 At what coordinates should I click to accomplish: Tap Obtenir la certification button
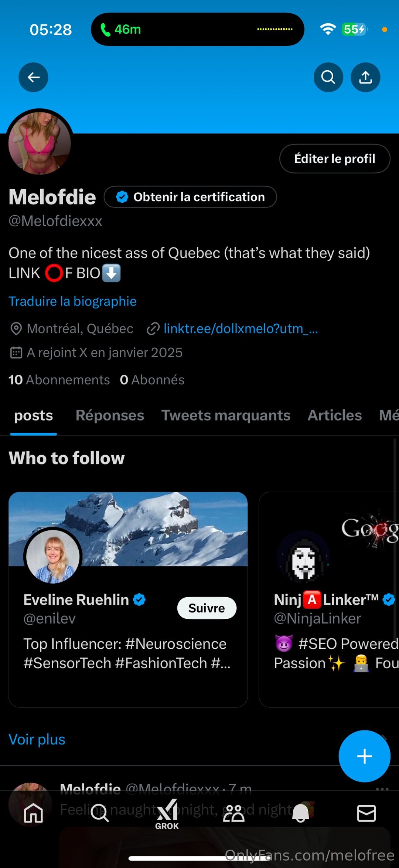point(190,197)
